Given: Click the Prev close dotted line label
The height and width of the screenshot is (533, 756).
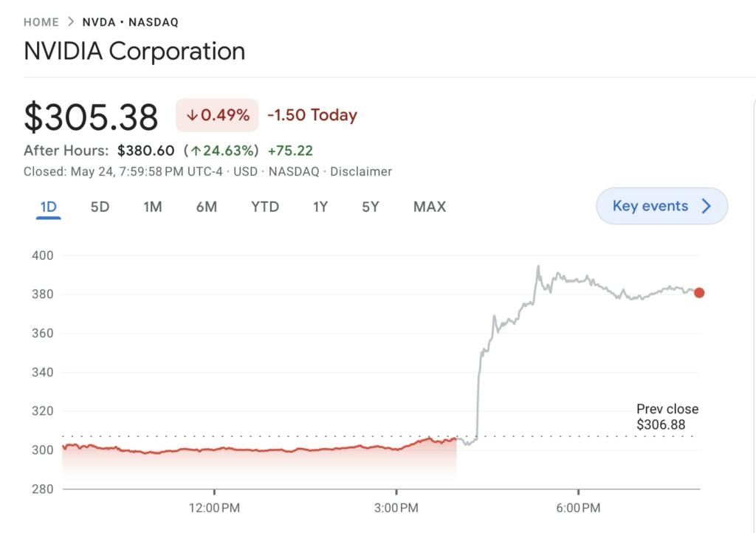Looking at the screenshot, I should pos(668,416).
